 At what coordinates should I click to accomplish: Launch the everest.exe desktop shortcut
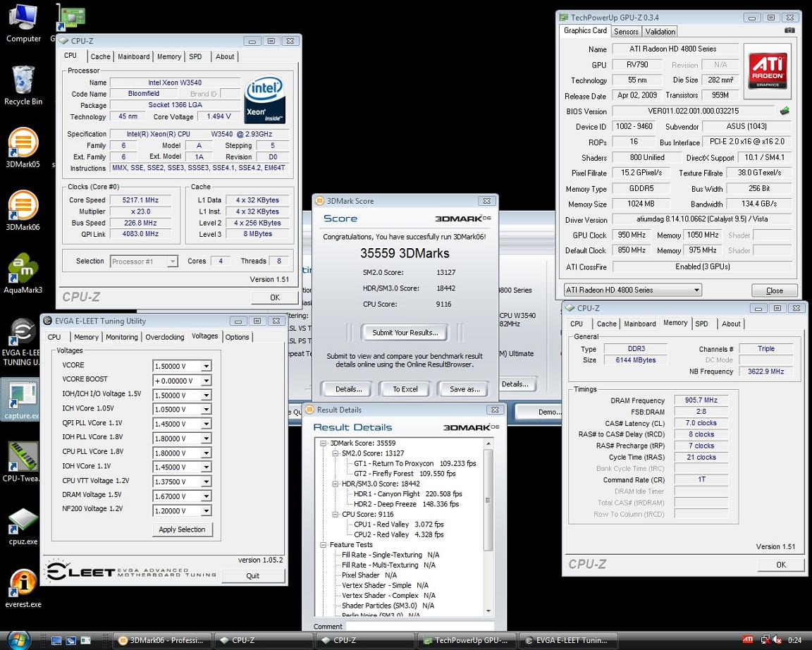(x=23, y=588)
